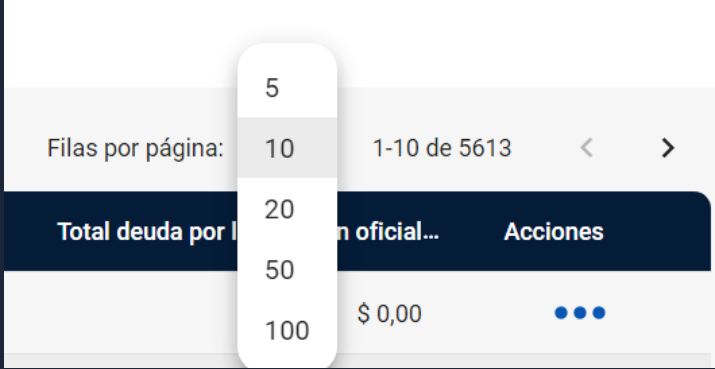Click the empty row area beside the three dots
The image size is (715, 369).
point(659,312)
